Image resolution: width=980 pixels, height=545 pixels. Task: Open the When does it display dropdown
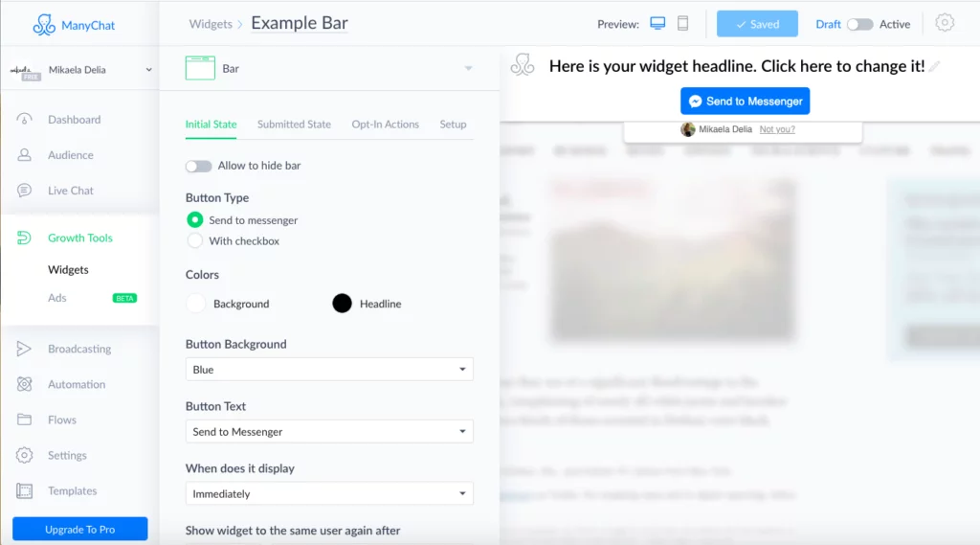pos(329,493)
